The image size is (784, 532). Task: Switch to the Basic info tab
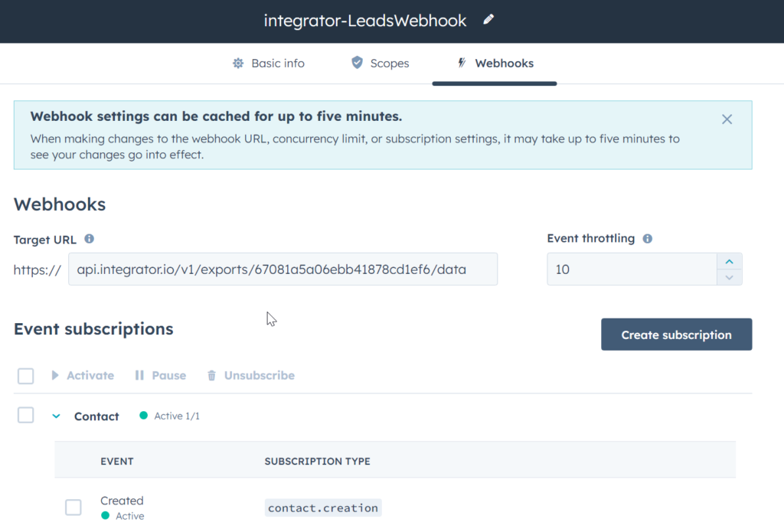click(x=277, y=64)
